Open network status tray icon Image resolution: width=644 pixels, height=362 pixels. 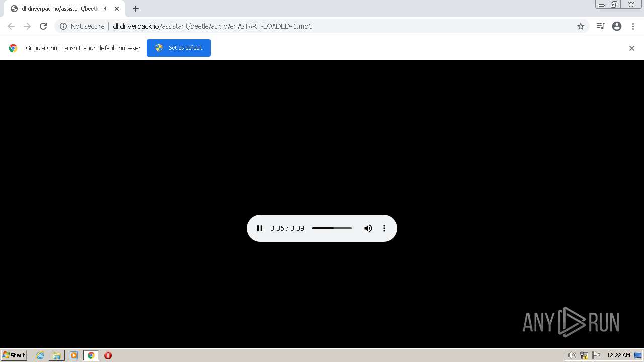pyautogui.click(x=584, y=355)
